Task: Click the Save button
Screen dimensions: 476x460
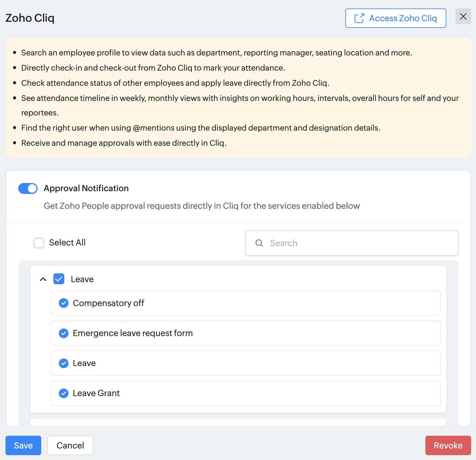Action: click(x=23, y=445)
